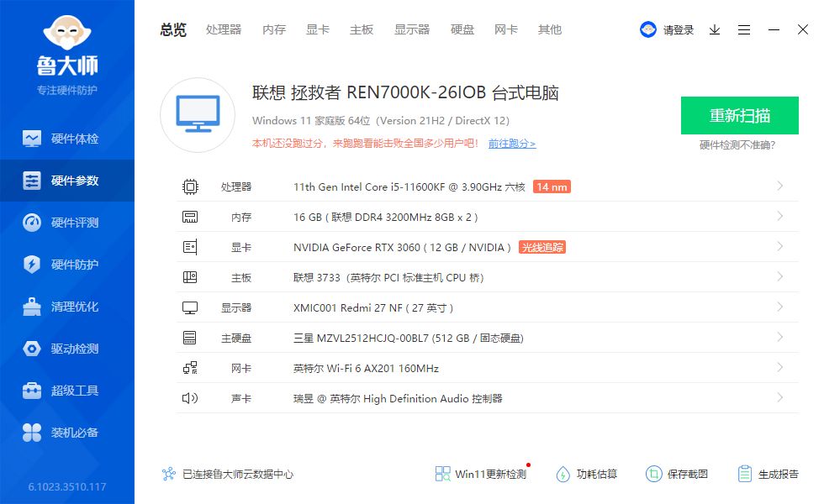Click 生成报告 to generate a report

[769, 473]
